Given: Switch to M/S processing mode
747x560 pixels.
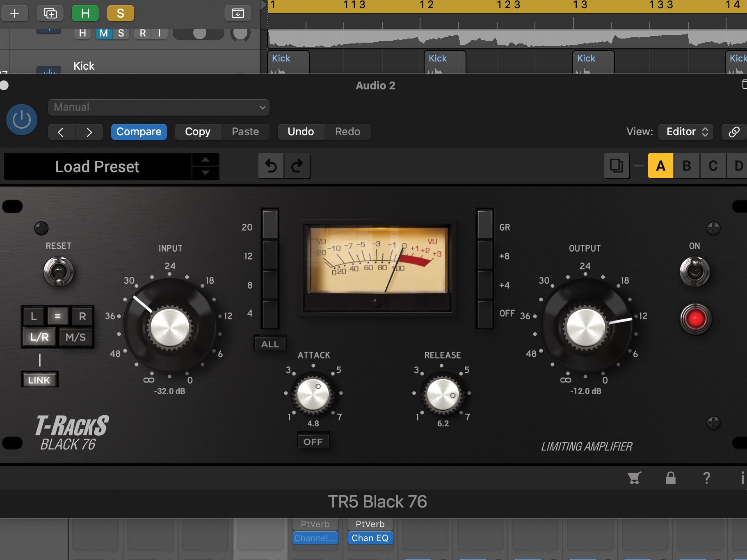Looking at the screenshot, I should (x=76, y=337).
